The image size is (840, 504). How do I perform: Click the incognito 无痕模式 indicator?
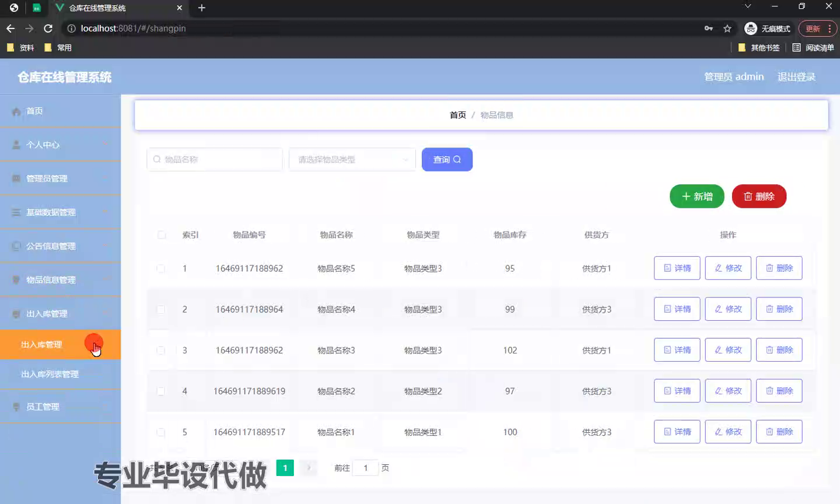768,29
